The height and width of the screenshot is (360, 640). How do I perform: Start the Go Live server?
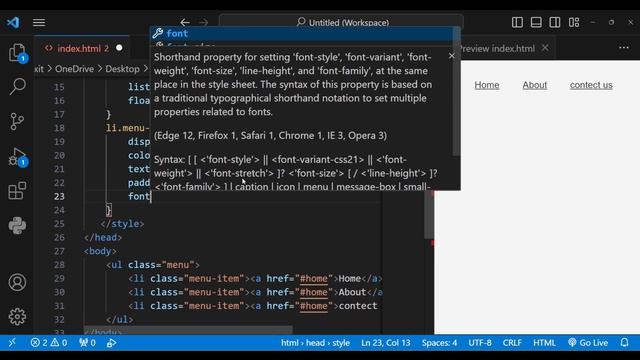click(x=588, y=343)
